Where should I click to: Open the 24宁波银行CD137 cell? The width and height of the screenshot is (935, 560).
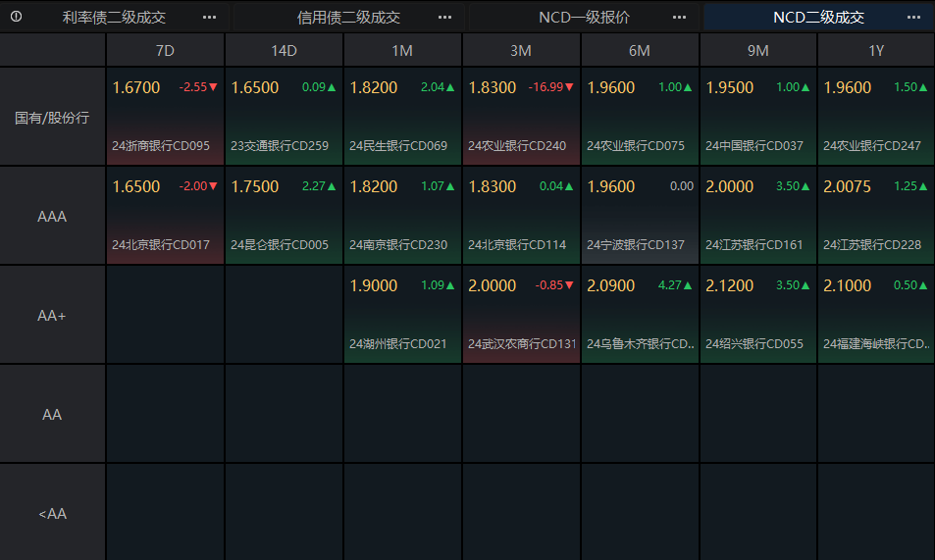click(x=640, y=216)
